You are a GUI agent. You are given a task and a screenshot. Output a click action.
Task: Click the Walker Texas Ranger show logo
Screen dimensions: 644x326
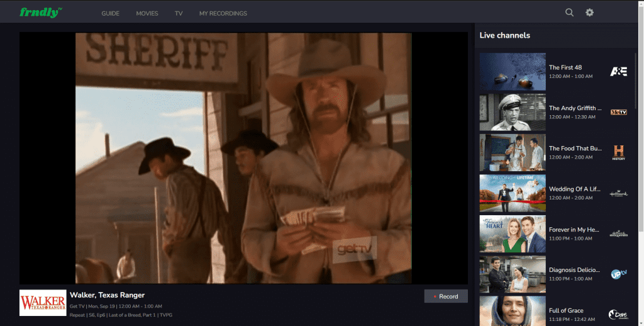(x=43, y=303)
